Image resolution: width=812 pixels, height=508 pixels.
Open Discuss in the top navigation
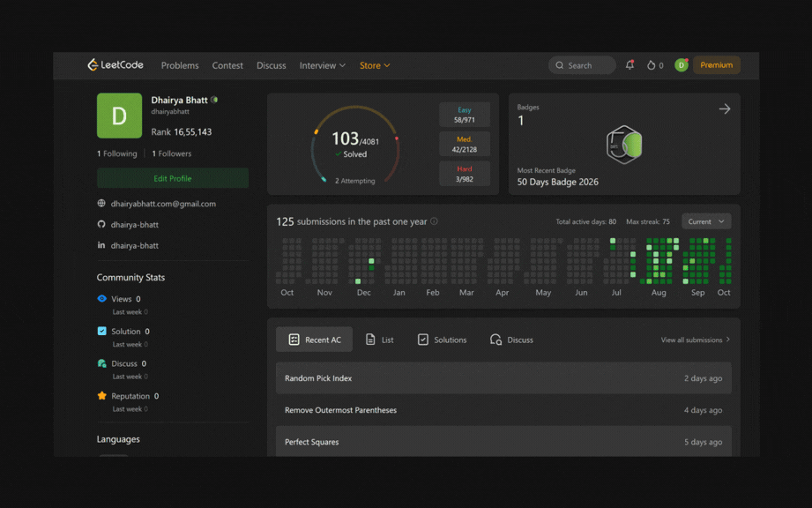[x=272, y=65]
